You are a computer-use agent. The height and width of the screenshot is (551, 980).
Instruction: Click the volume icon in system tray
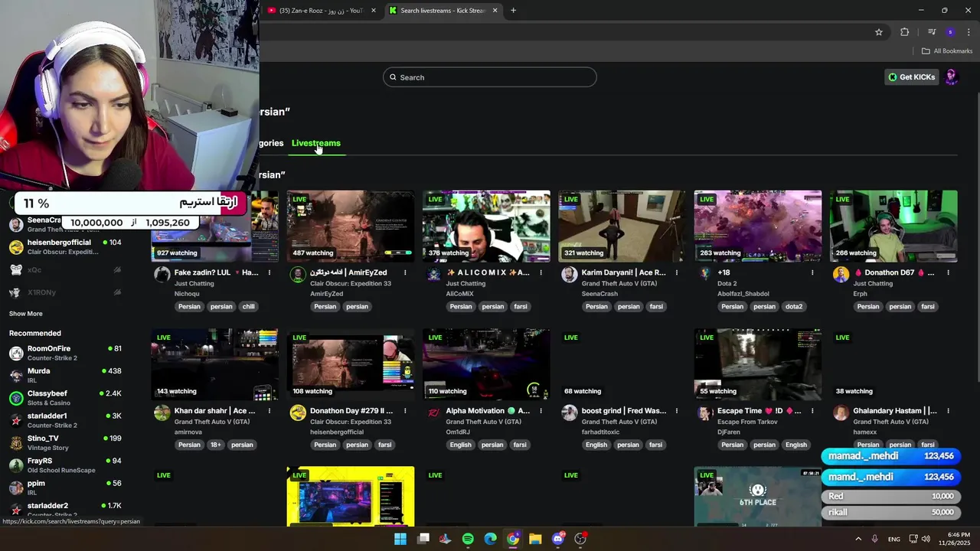pos(926,539)
